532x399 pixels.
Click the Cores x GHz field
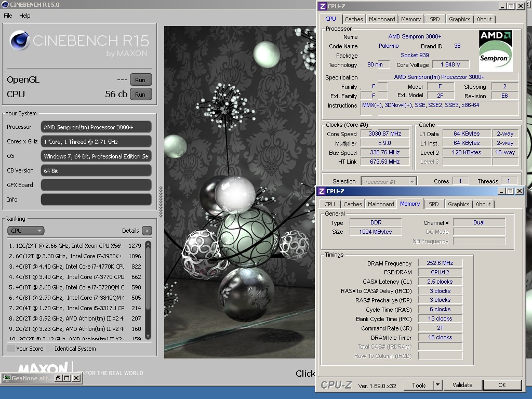pos(96,142)
